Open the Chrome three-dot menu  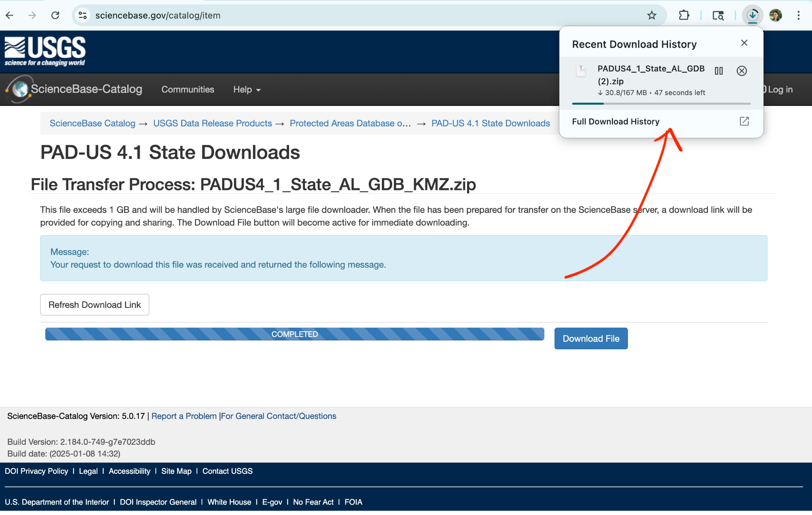(x=799, y=15)
